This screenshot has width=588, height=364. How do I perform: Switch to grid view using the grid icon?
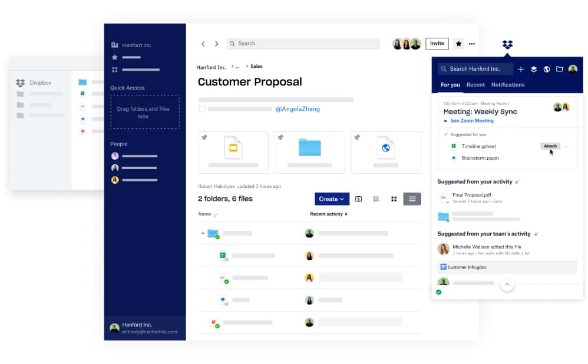coord(394,198)
